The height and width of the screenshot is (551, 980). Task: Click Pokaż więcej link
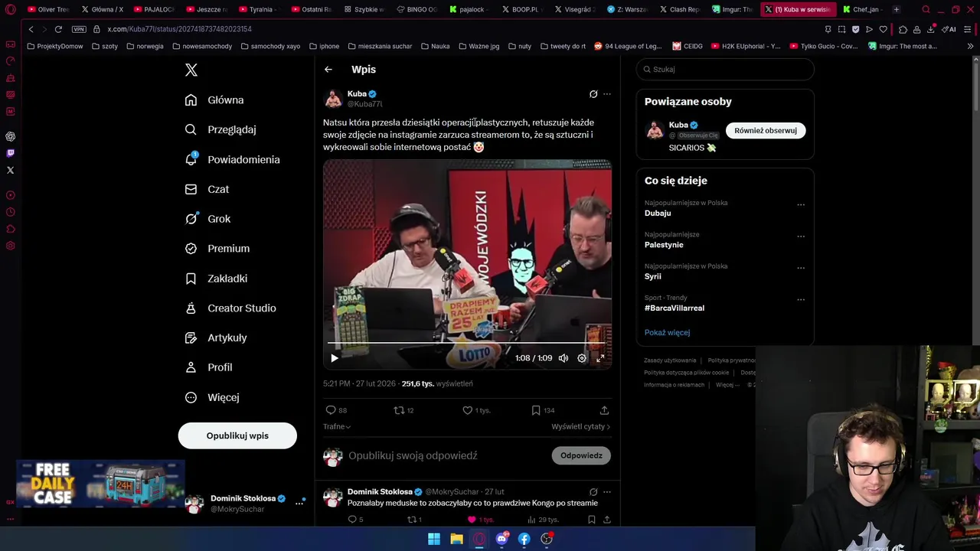[667, 333]
